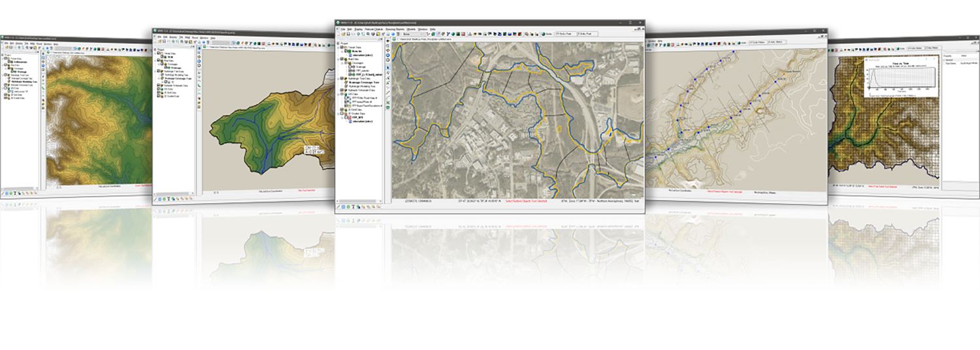The width and height of the screenshot is (980, 350).
Task: Collapse 2D Scatter Data node in center window
Action: click(x=338, y=114)
